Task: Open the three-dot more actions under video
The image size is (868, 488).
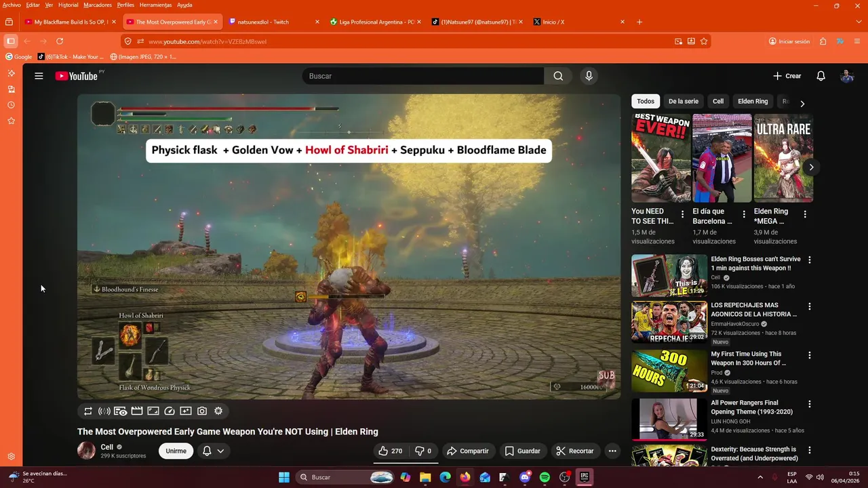Action: (612, 451)
